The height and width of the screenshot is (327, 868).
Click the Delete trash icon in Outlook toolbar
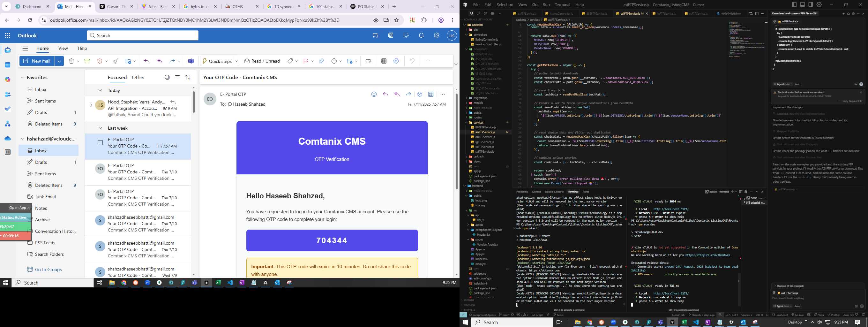point(71,61)
